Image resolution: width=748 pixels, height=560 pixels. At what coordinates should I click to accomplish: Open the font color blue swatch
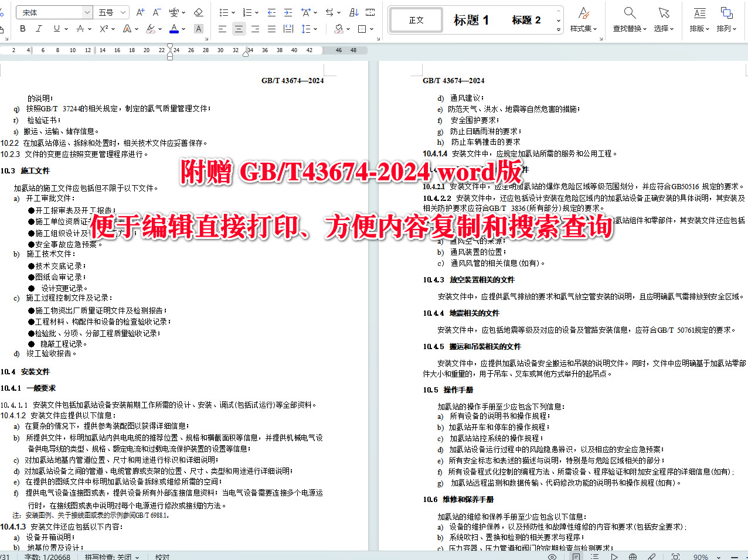(174, 29)
